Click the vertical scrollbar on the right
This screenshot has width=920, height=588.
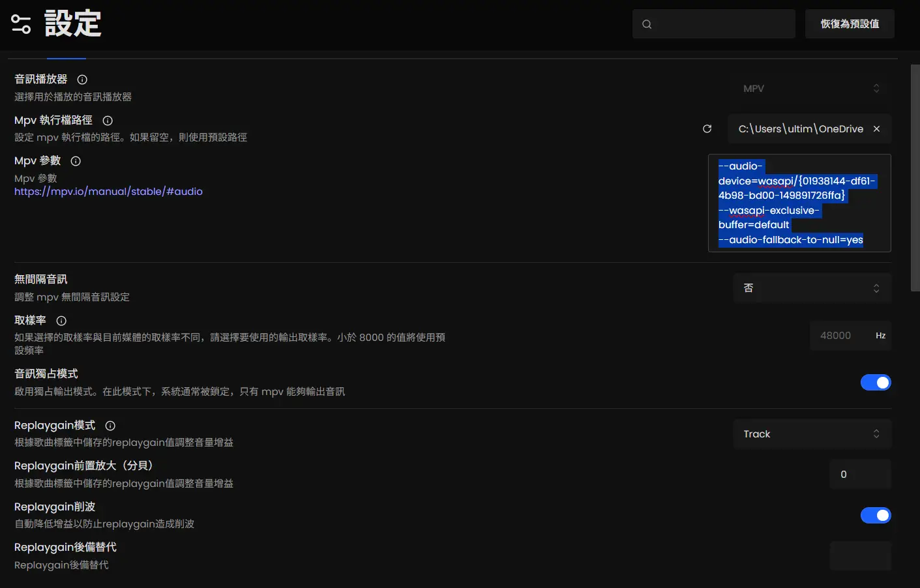tap(915, 177)
